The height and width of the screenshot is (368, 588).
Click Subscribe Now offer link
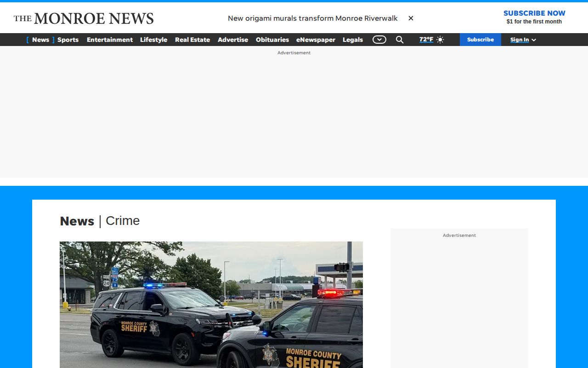534,17
